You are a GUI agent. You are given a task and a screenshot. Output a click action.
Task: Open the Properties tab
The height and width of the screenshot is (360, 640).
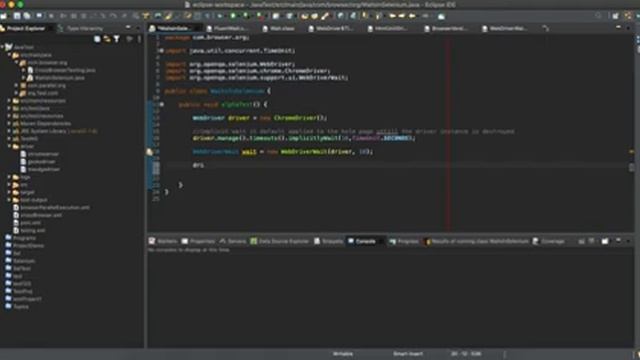[x=198, y=241]
